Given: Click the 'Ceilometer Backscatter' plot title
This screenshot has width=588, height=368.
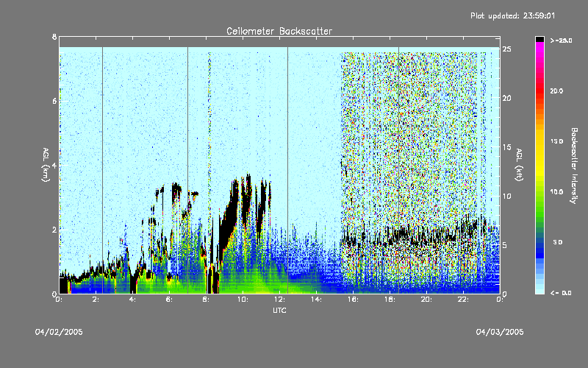Looking at the screenshot, I should tap(279, 31).
